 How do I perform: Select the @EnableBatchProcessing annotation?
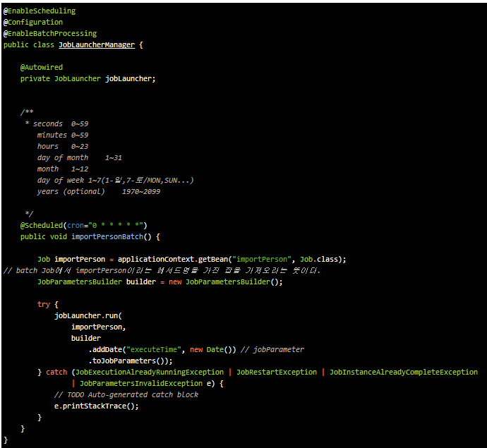pyautogui.click(x=50, y=34)
